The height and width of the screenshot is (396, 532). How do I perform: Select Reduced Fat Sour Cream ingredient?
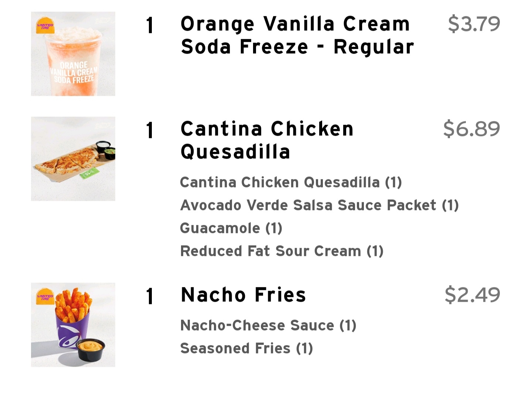(x=282, y=251)
